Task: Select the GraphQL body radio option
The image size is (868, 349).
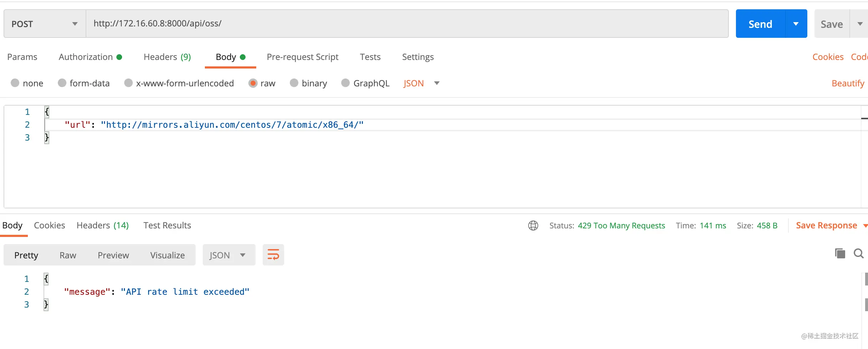Action: click(345, 83)
